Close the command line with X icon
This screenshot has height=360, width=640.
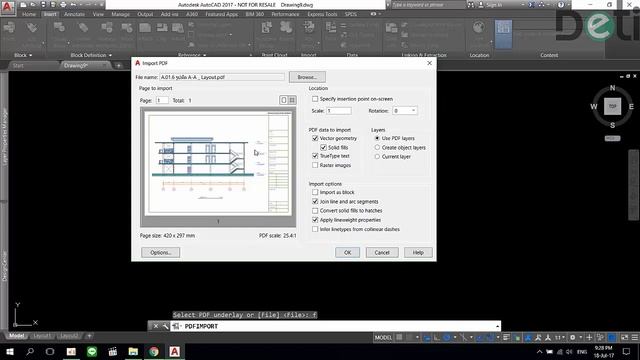click(156, 326)
